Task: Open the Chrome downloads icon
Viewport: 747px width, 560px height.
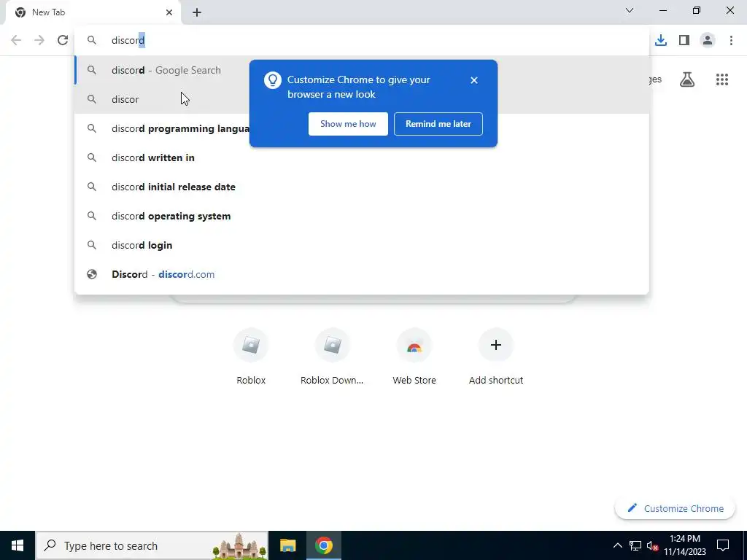Action: click(x=661, y=40)
